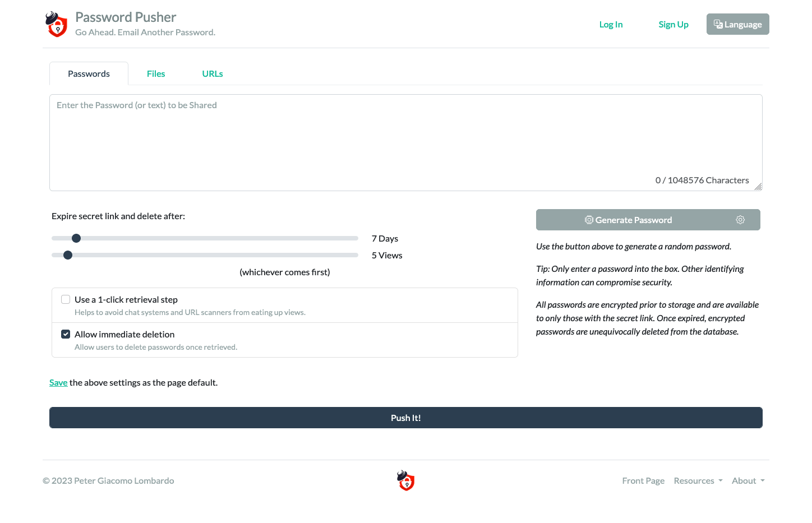The height and width of the screenshot is (523, 812).
Task: Open the About dropdown menu
Action: (748, 480)
